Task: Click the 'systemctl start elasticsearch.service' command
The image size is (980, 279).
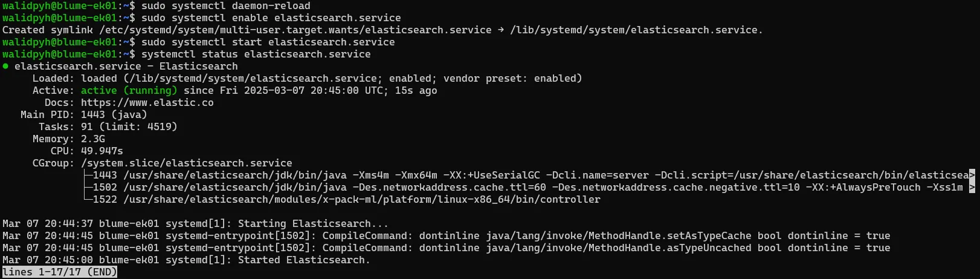Action: pyautogui.click(x=268, y=42)
